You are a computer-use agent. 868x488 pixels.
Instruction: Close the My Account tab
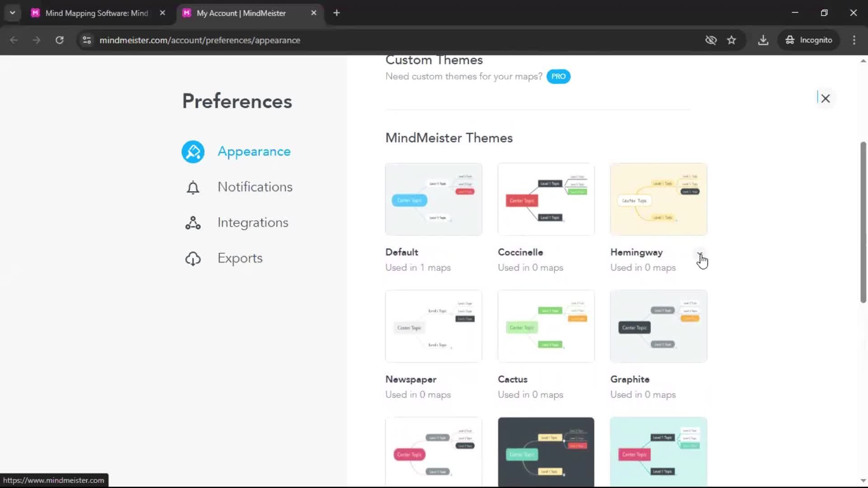pyautogui.click(x=314, y=13)
